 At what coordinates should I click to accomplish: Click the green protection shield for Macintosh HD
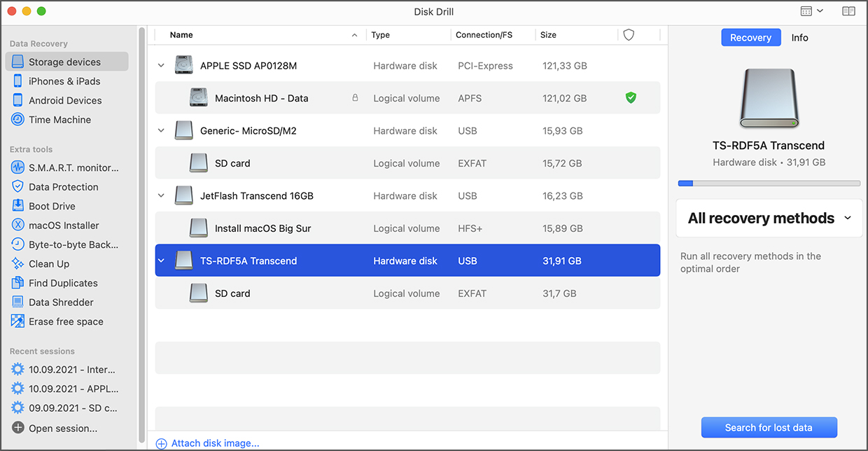point(631,98)
